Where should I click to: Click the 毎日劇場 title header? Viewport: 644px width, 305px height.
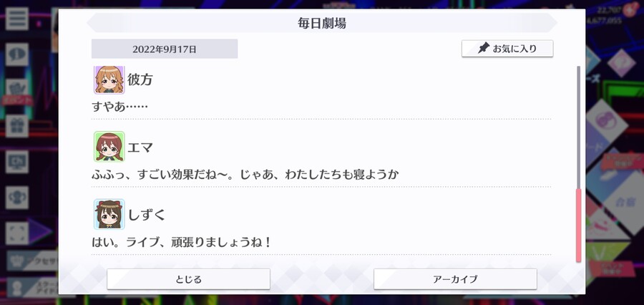[322, 23]
